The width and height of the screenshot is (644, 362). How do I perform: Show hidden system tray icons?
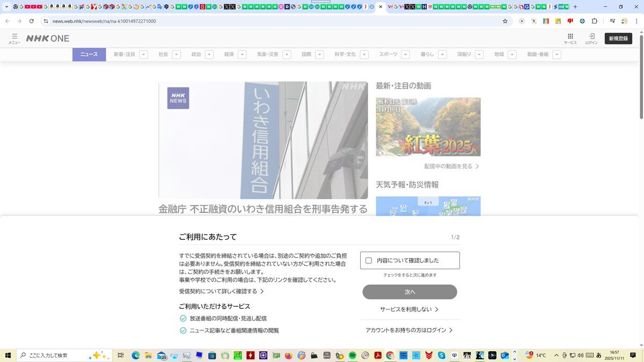click(556, 355)
